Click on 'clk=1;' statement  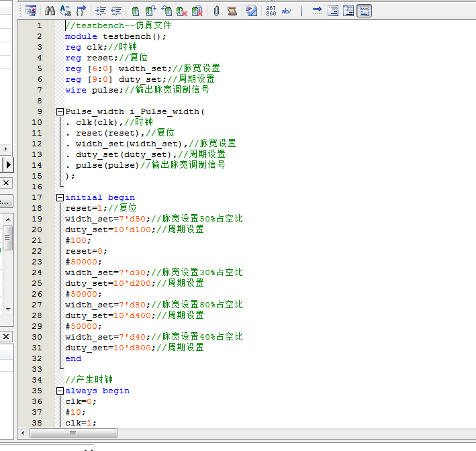coord(81,423)
